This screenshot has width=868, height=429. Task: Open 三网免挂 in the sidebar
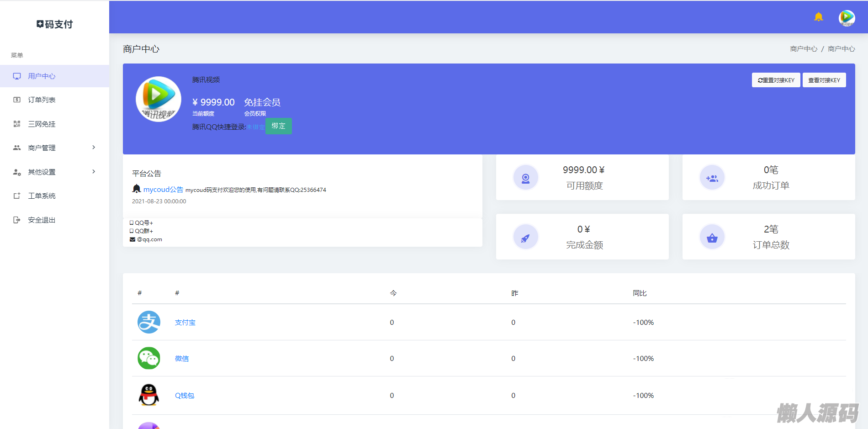[42, 124]
